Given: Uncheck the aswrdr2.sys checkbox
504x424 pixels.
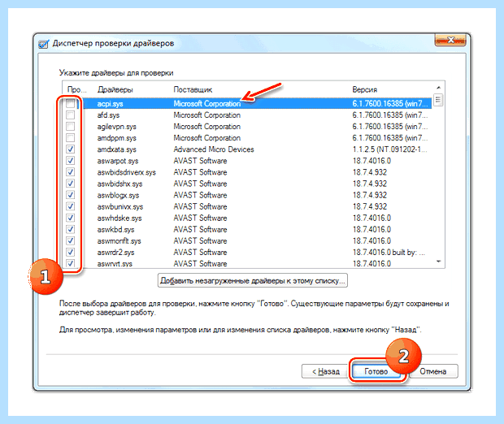Looking at the screenshot, I should click(x=70, y=252).
